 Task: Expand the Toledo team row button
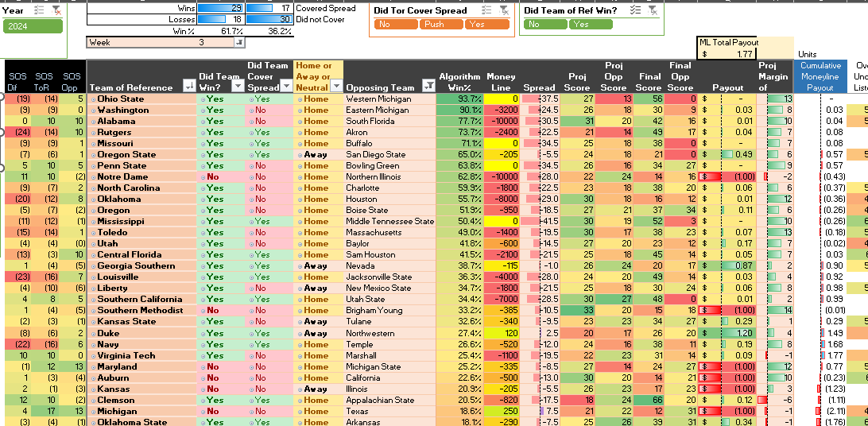tap(94, 232)
